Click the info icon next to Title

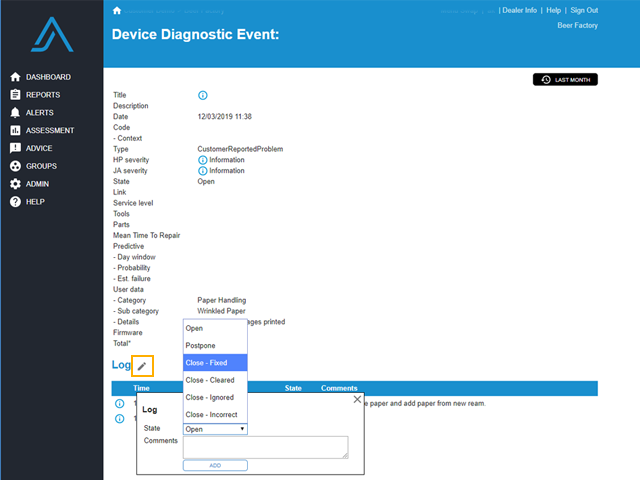203,95
